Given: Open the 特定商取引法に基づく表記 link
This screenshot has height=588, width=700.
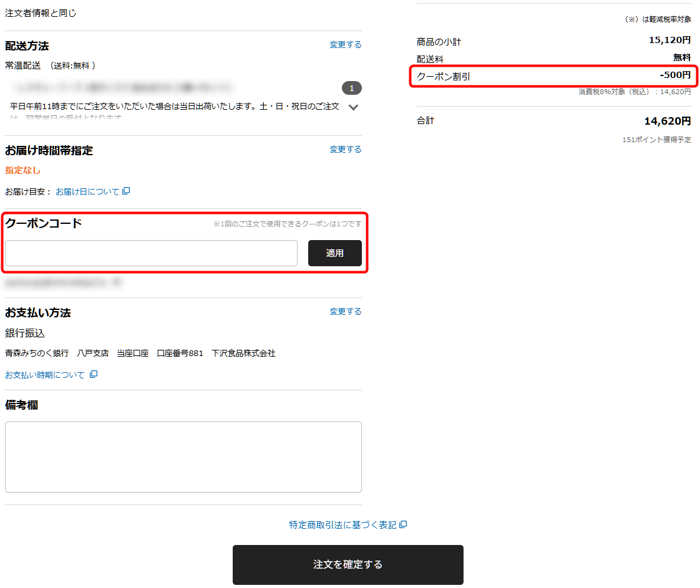Looking at the screenshot, I should tap(343, 525).
